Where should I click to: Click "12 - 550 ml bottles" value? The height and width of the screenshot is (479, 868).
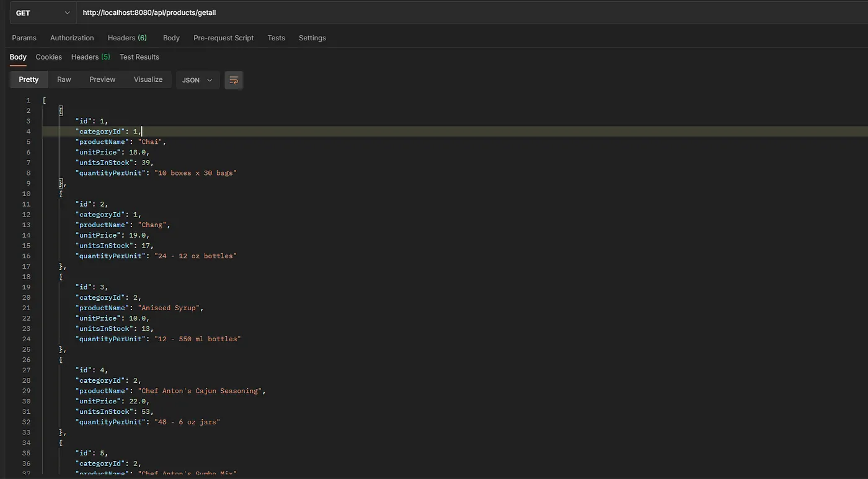click(x=197, y=339)
